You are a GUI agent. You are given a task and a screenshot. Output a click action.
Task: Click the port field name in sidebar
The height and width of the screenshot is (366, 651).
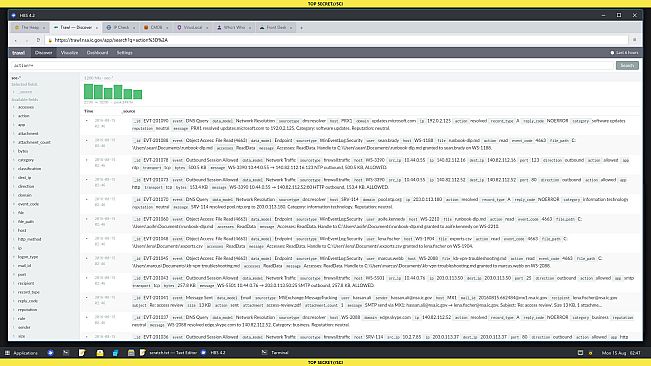pyautogui.click(x=22, y=275)
